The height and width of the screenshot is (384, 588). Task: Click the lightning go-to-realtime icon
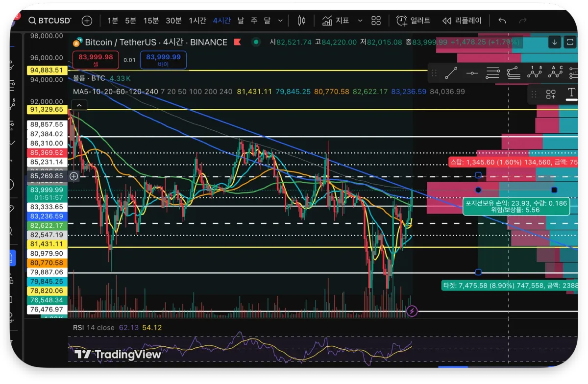tap(412, 311)
